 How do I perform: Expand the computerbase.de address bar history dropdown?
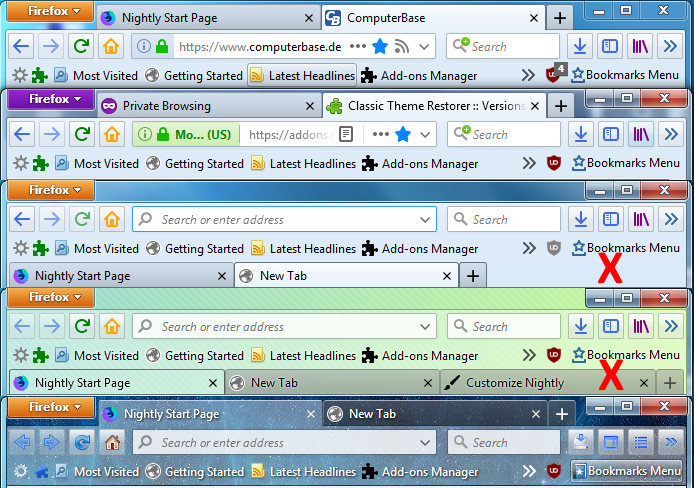point(424,46)
